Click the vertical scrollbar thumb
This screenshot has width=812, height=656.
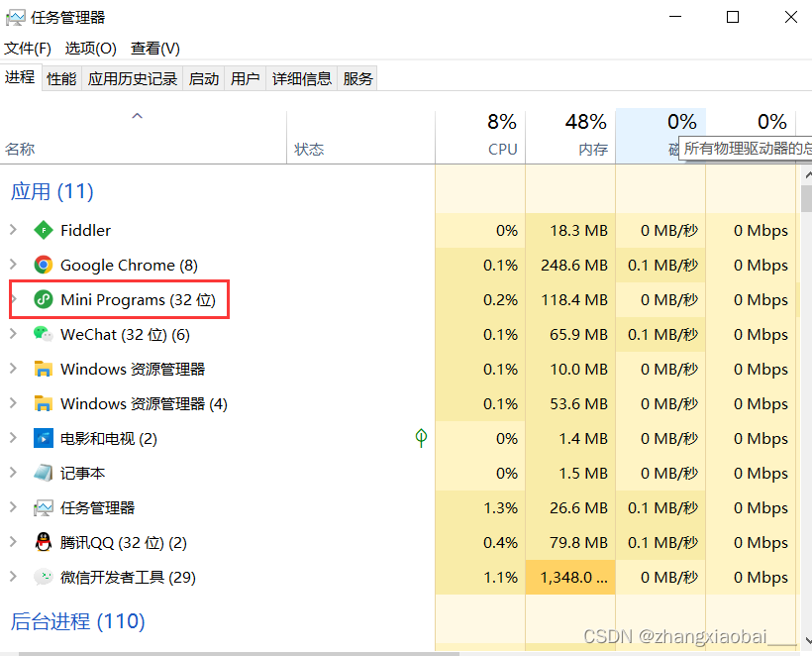tap(806, 198)
